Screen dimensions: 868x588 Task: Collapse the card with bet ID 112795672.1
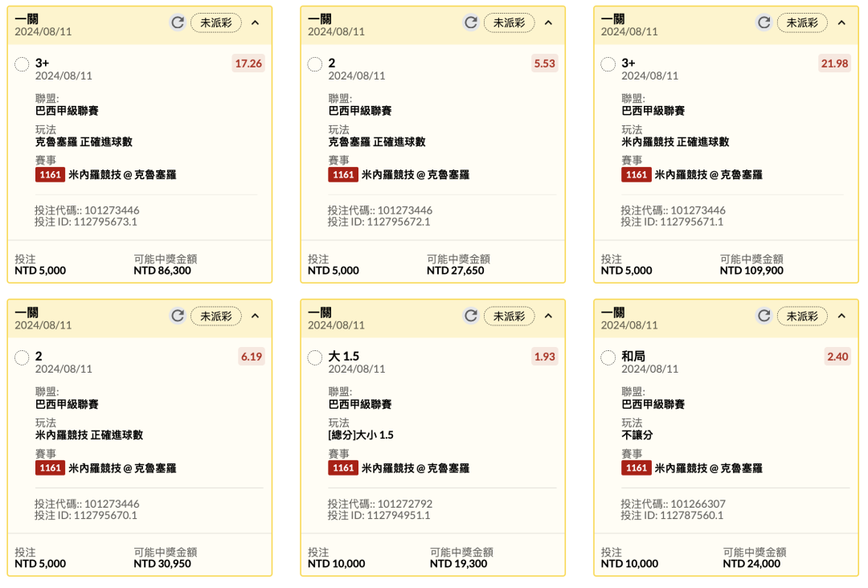pyautogui.click(x=549, y=22)
